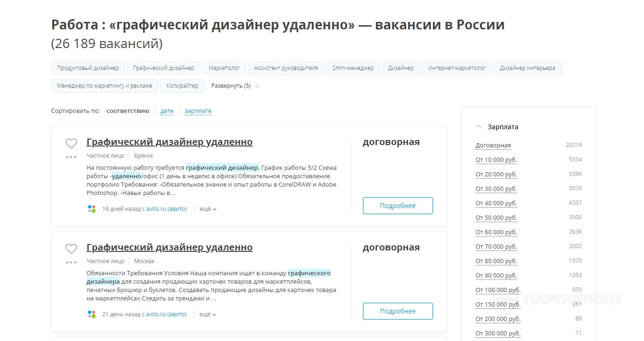Open avito.ru source link in first listing
Screen dimensions: 644x341
pos(166,209)
